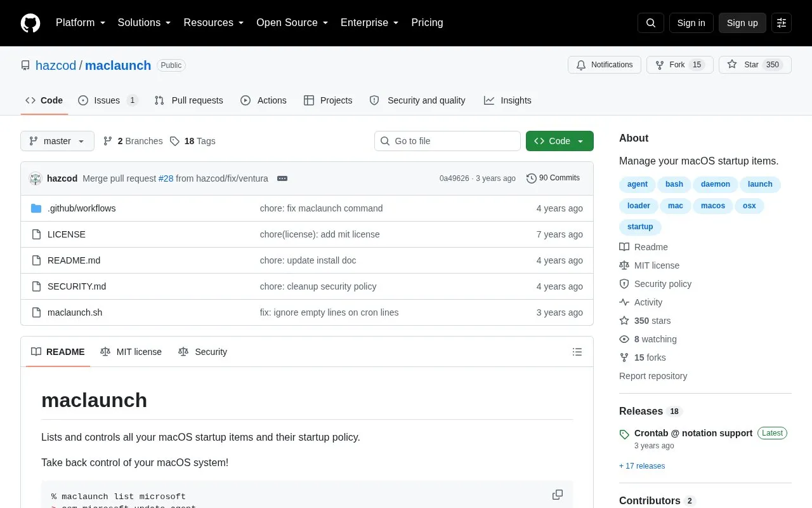The width and height of the screenshot is (812, 508).
Task: Open the search magnifier button
Action: [x=651, y=23]
